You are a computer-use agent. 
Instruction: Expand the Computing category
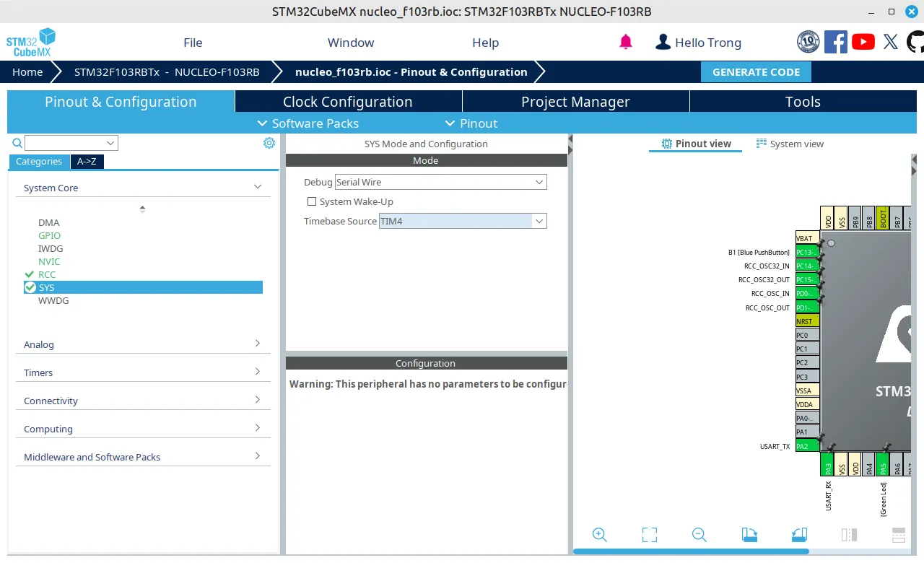(x=143, y=429)
